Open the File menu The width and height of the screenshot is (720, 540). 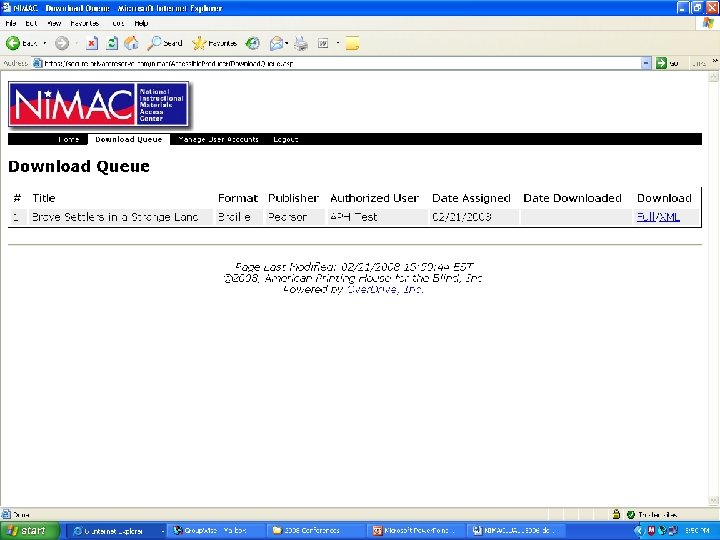click(x=11, y=23)
